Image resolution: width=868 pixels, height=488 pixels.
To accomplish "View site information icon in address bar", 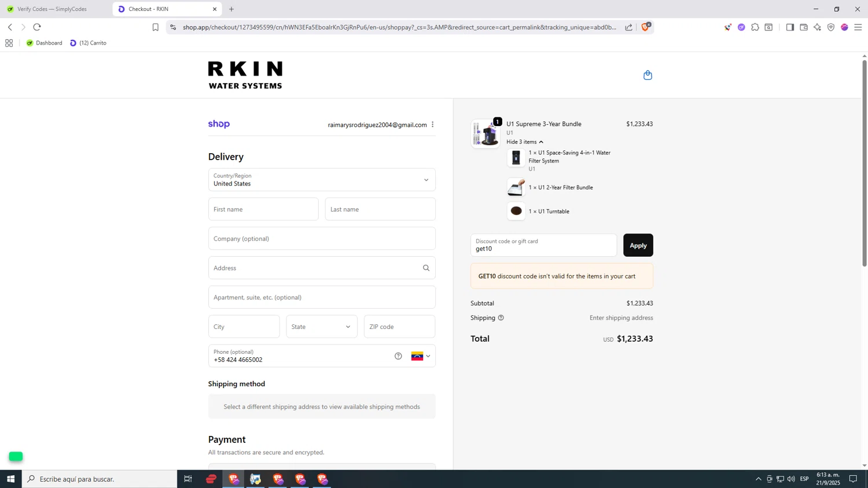I will point(173,27).
